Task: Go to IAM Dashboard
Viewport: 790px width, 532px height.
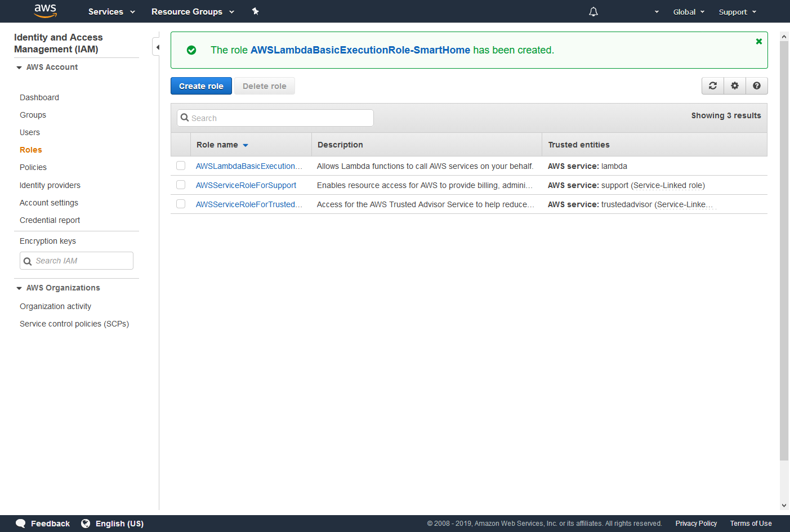Action: tap(39, 97)
